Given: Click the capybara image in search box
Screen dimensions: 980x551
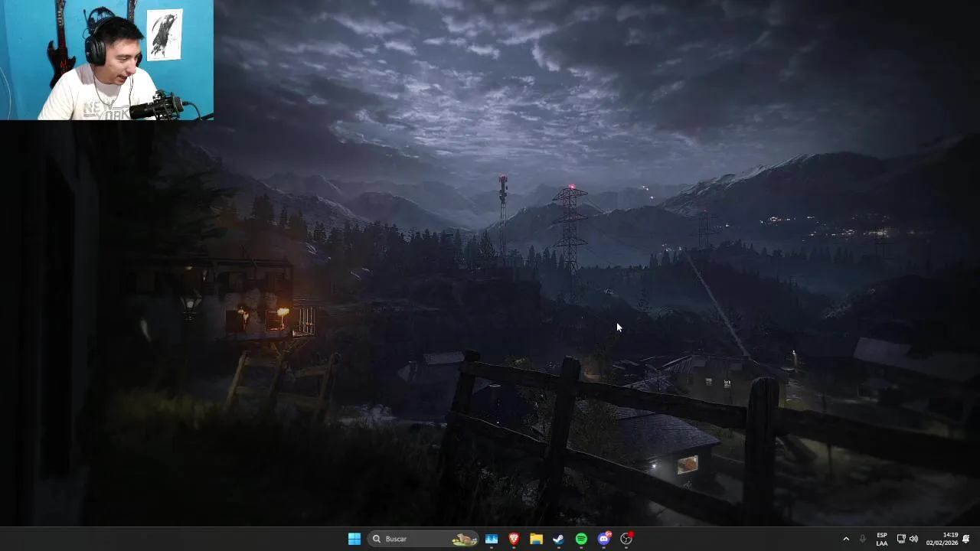Looking at the screenshot, I should point(464,540).
